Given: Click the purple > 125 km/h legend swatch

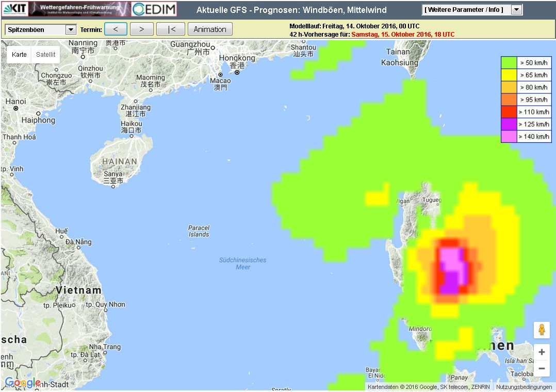Looking at the screenshot, I should (x=509, y=124).
